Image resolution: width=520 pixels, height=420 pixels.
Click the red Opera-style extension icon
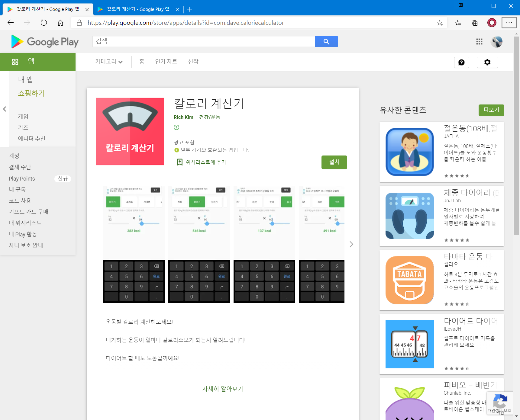pyautogui.click(x=492, y=23)
